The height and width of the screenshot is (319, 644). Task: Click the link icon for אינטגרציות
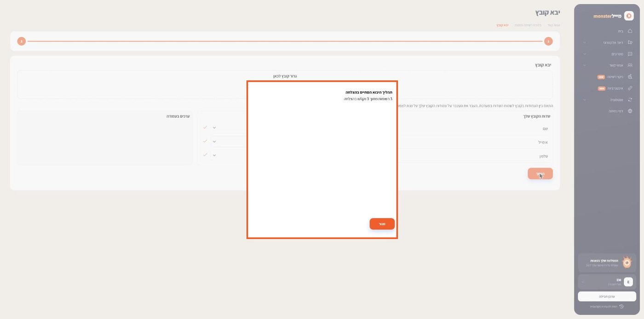pos(630,88)
